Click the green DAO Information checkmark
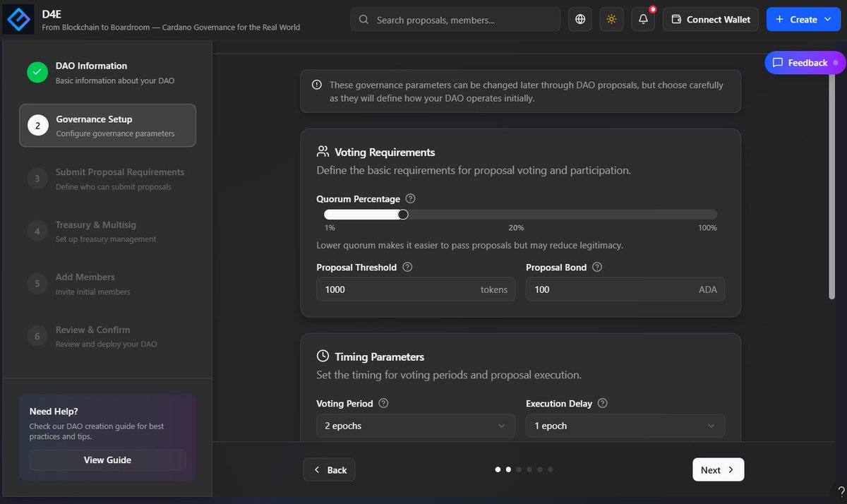The height and width of the screenshot is (504, 847). click(x=37, y=73)
